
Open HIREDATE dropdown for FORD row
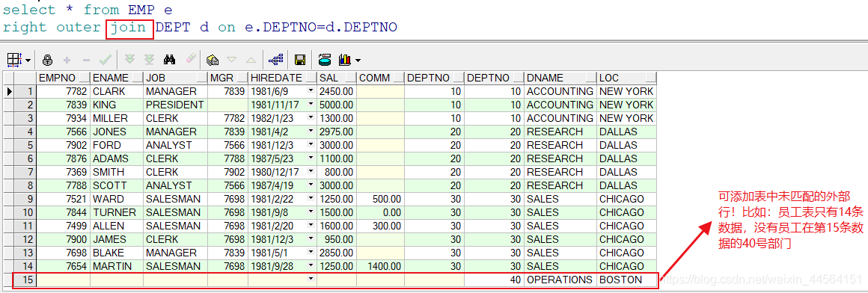point(311,145)
